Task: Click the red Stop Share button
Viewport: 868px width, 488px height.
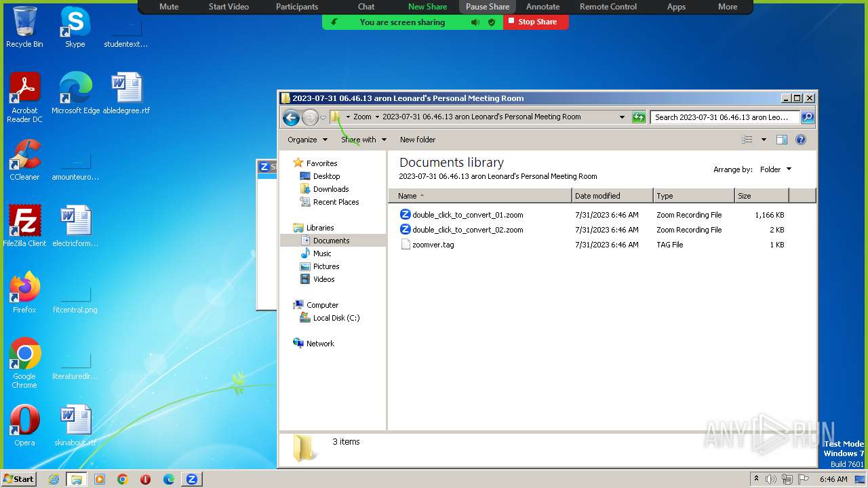Action: point(536,22)
